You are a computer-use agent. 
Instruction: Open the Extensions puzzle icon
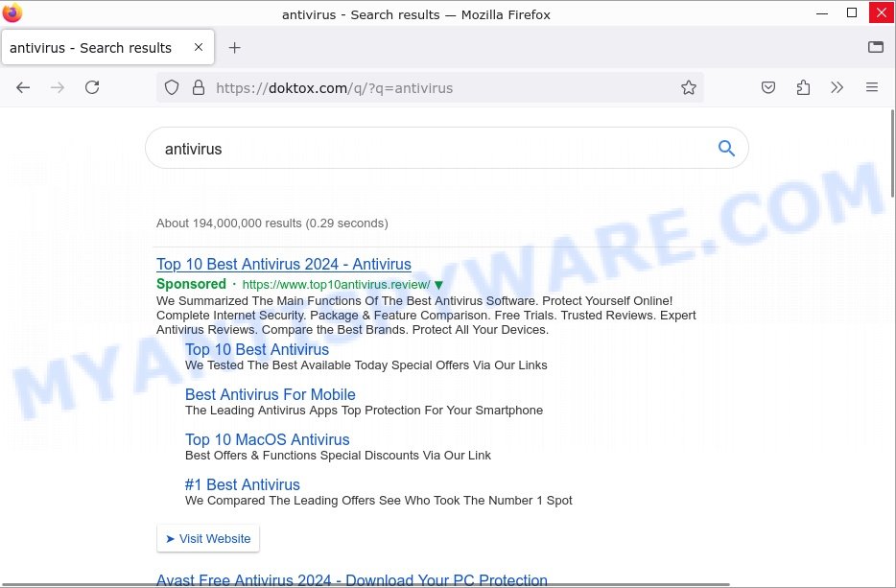803,87
